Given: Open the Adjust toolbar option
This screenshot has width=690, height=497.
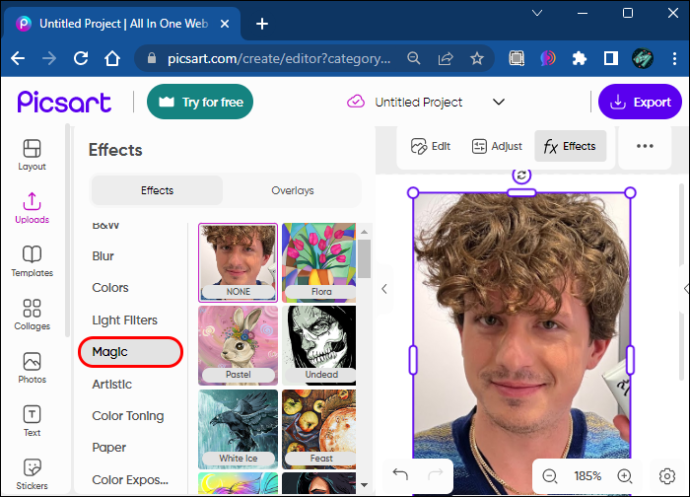Looking at the screenshot, I should [x=497, y=146].
